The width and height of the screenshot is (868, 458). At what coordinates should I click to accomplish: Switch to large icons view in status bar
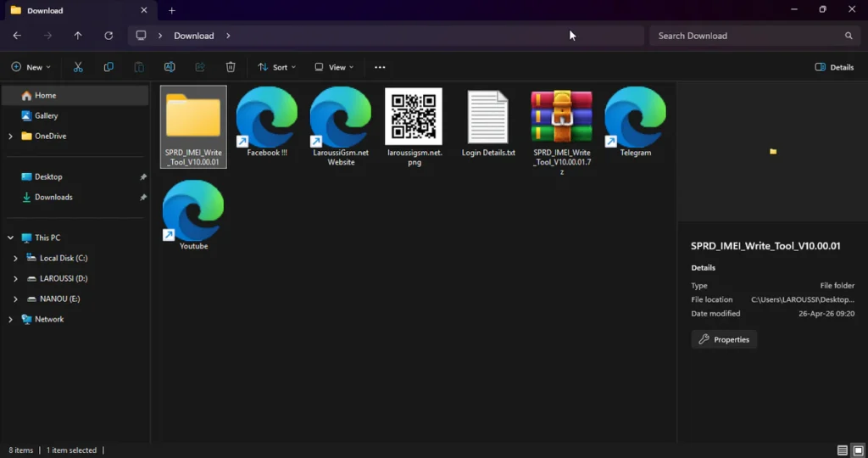point(858,450)
